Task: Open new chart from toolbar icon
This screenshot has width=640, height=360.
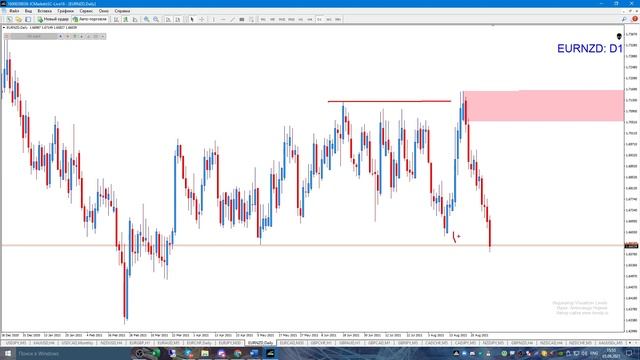Action: tap(9, 19)
